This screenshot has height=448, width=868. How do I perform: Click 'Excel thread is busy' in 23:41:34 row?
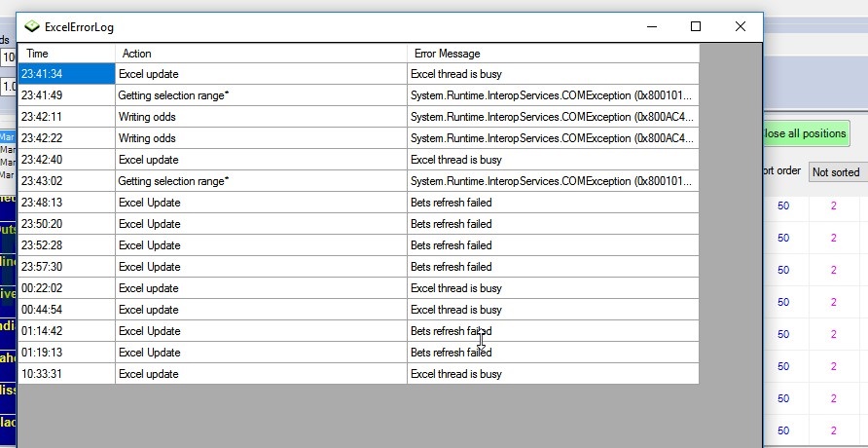[x=456, y=74]
